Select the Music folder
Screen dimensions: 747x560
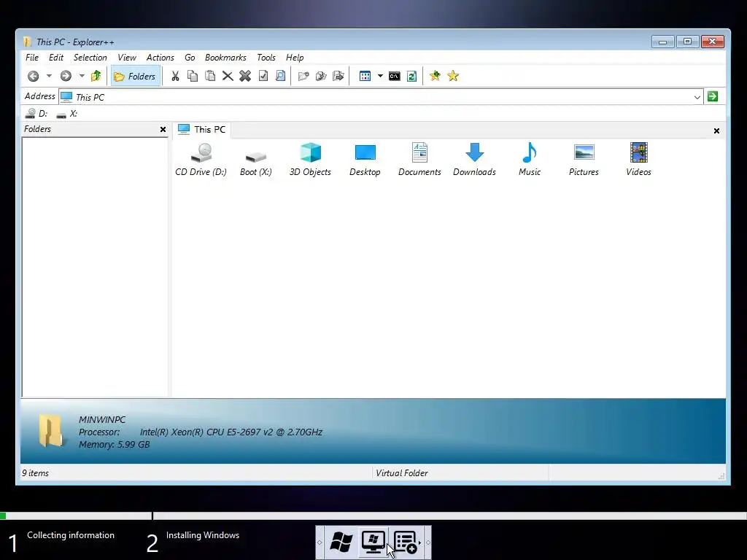[x=530, y=160]
